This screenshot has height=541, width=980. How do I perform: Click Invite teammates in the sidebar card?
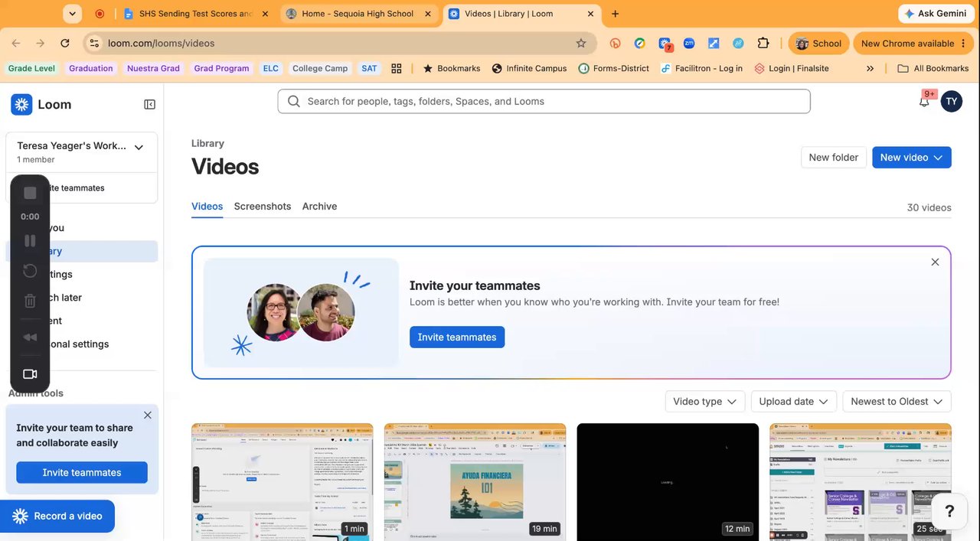click(x=82, y=473)
